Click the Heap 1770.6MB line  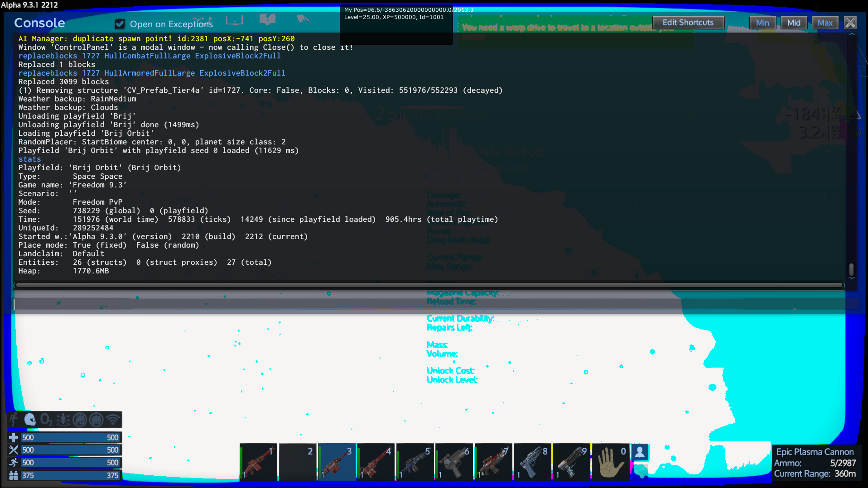click(x=63, y=271)
